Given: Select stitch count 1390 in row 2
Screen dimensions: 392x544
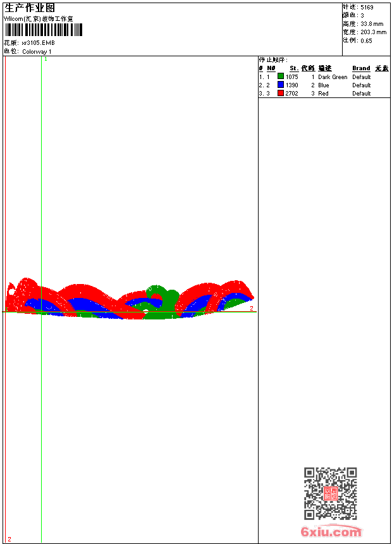Looking at the screenshot, I should (291, 85).
